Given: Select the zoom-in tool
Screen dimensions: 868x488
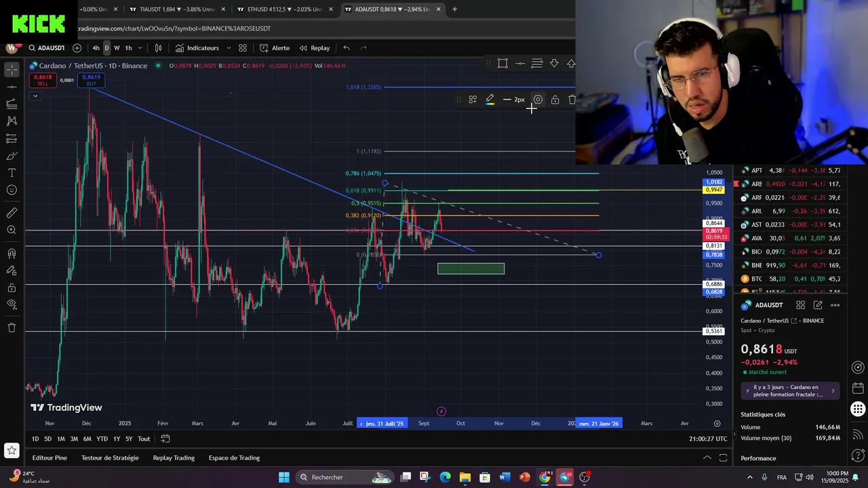Looking at the screenshot, I should 12,230.
